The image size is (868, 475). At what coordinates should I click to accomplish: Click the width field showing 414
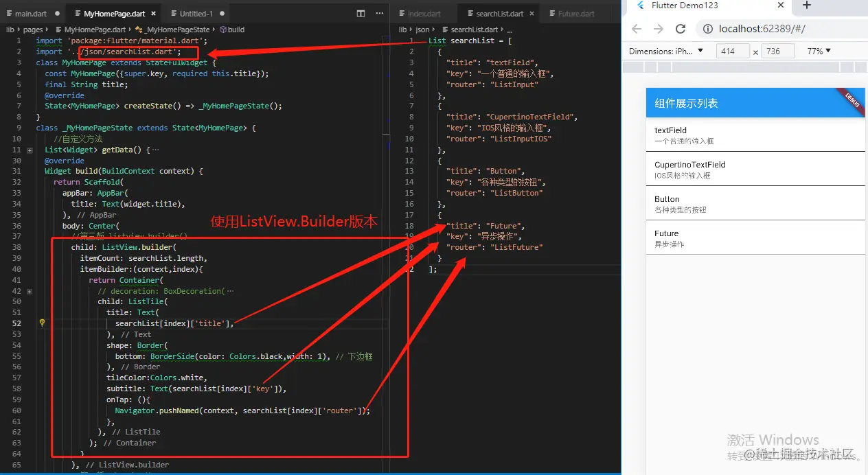(733, 51)
